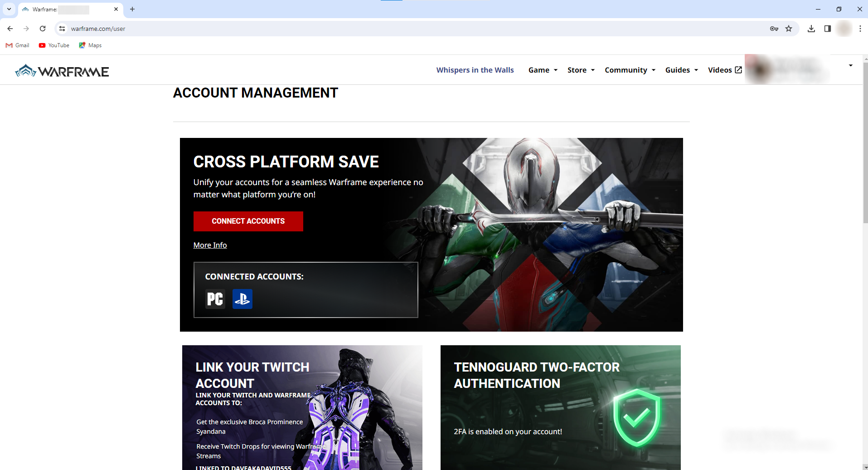Click the Account Management heading
Screen dimensions: 868x470
[x=256, y=93]
